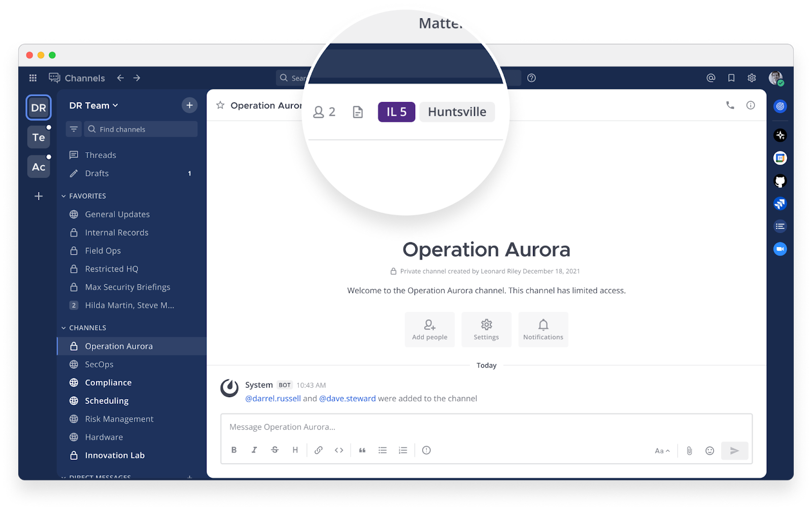Insert code formatting icon
Screen dimensions: 812x510
coord(339,450)
